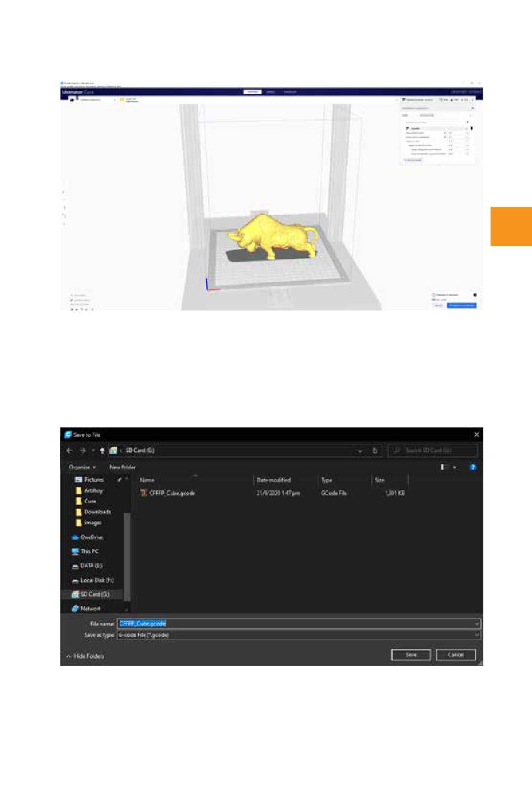Click the pin icon beside Pictures

(119, 480)
